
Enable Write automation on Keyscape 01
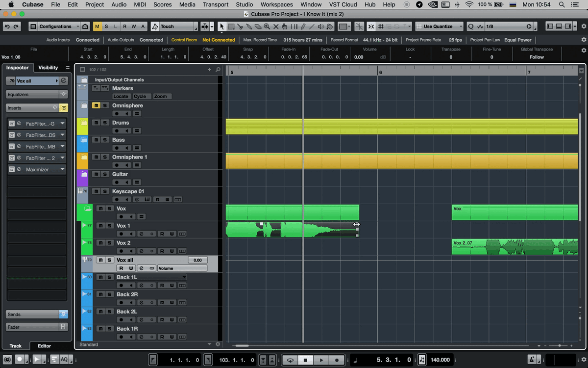point(167,200)
